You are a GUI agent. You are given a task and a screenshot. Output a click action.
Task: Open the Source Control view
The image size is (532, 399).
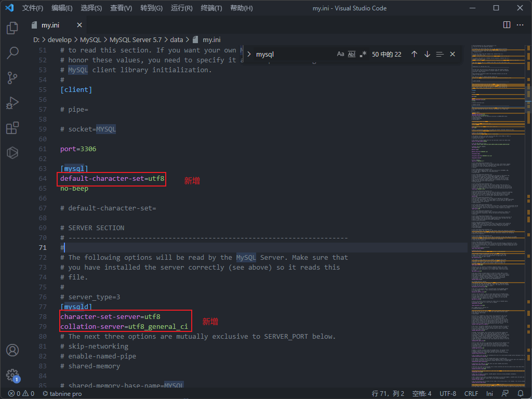click(x=12, y=78)
